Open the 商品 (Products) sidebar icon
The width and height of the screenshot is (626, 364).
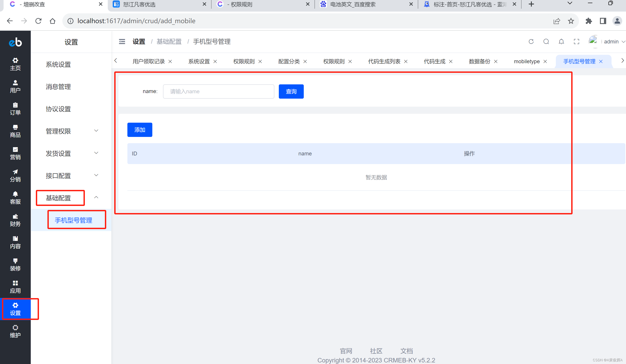point(15,131)
